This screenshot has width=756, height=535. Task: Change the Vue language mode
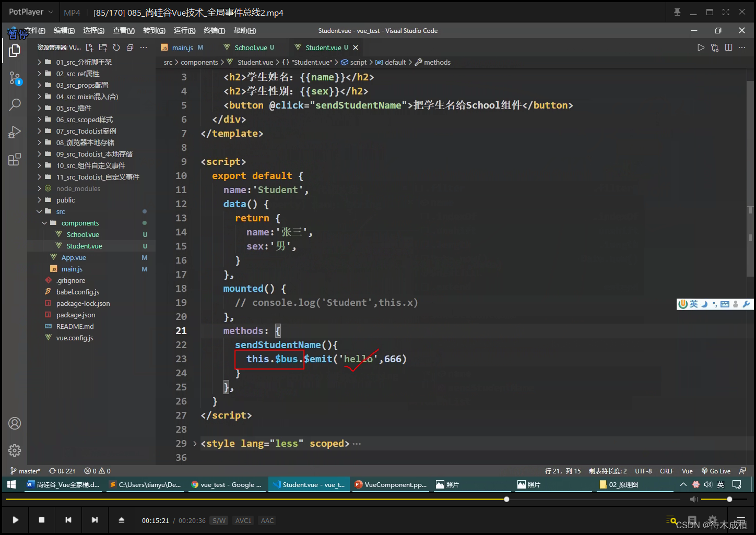(x=687, y=471)
